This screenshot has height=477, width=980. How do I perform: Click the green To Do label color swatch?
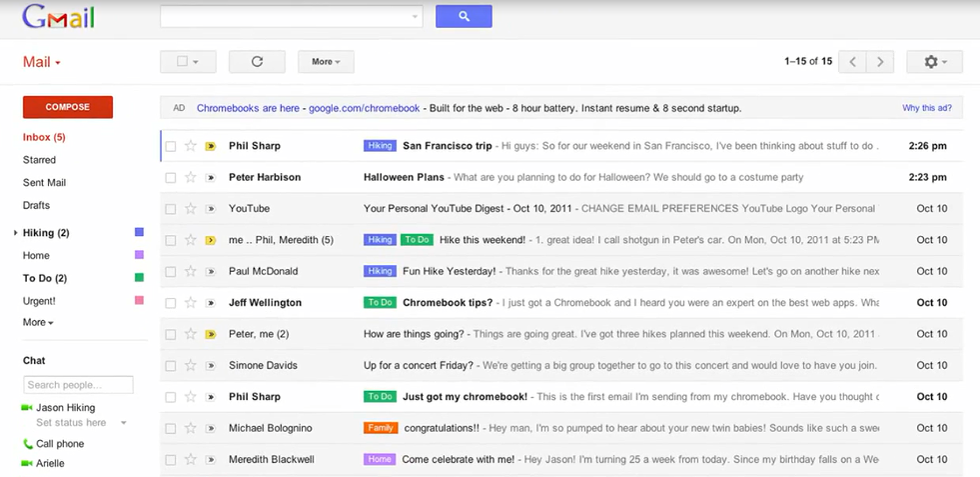139,278
